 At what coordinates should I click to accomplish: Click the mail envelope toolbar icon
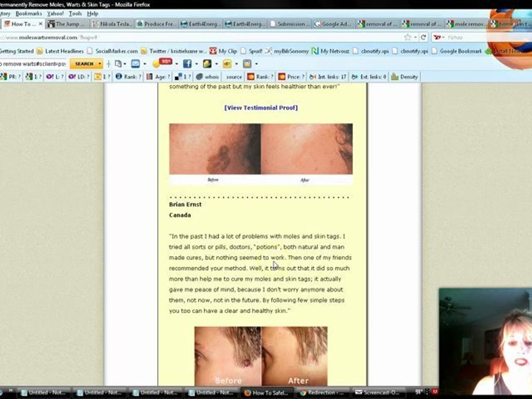tap(135, 64)
